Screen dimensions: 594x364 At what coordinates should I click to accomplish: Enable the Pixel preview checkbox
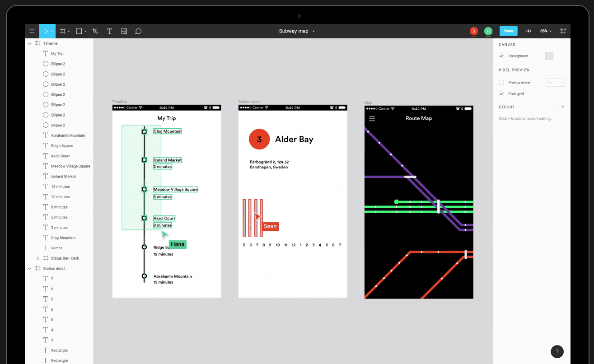(501, 83)
